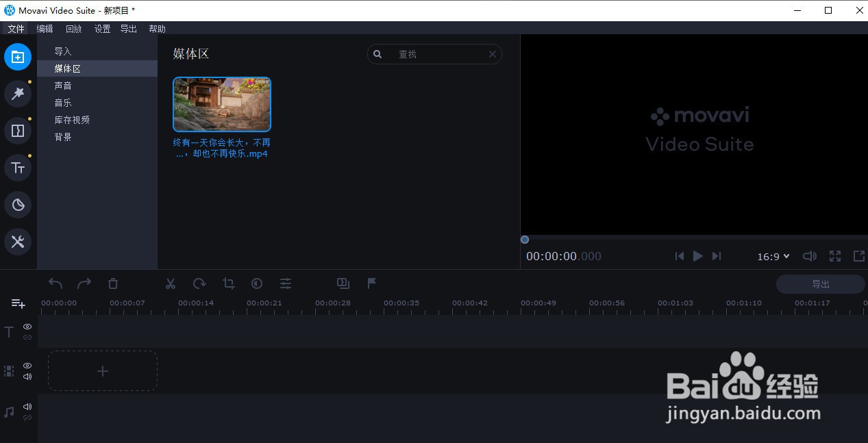Select the Crop tool in the timeline toolbar
This screenshot has height=443, width=868.
tap(228, 283)
